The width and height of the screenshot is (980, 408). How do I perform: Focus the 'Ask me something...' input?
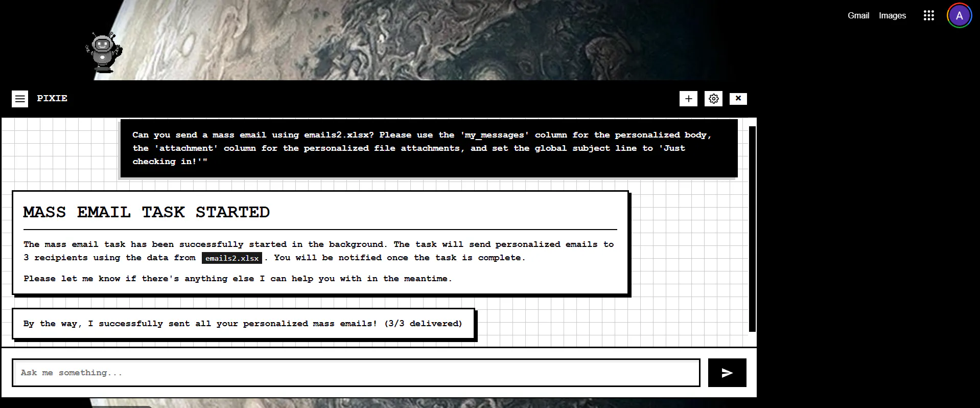[356, 373]
